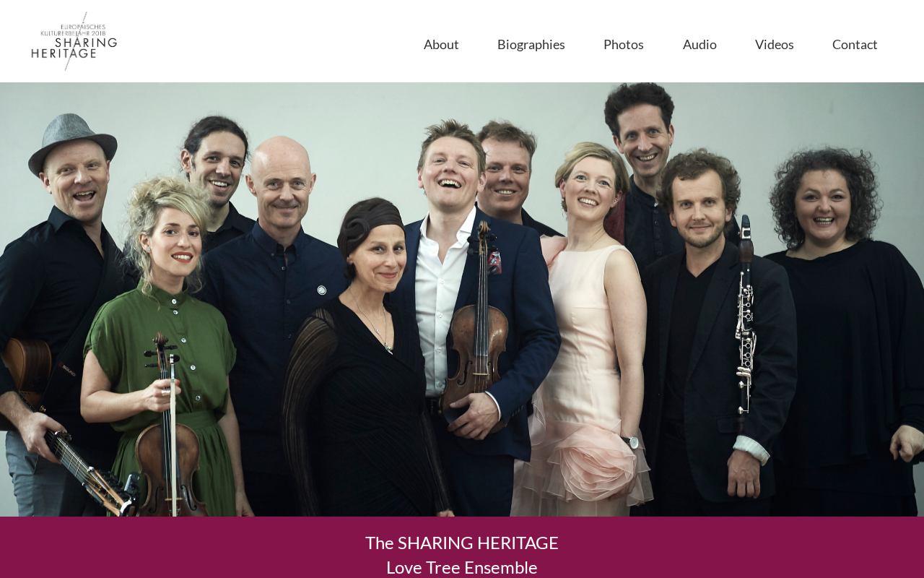The width and height of the screenshot is (924, 578).
Task: Click the 'The SHARING HERITAGE' heading text
Action: pos(462,543)
